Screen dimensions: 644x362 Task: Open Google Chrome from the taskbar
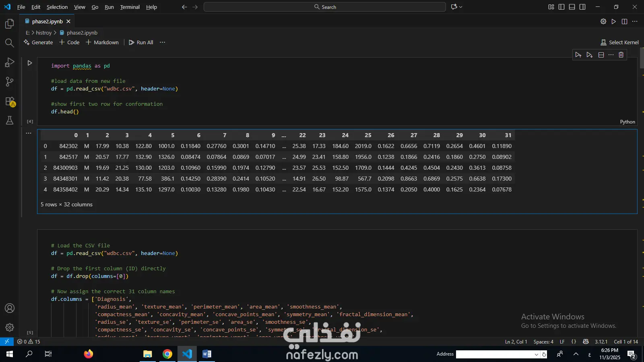[x=167, y=354]
